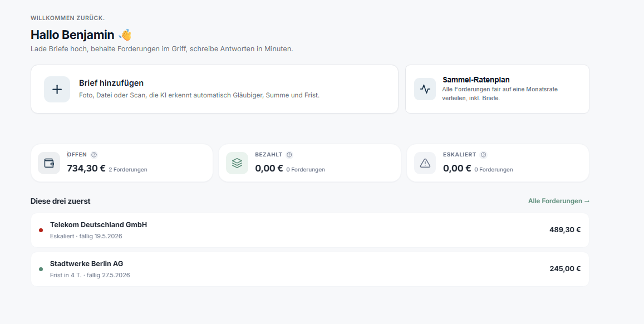Click the 0,00 € amount in Bezahlt card
The width and height of the screenshot is (644, 324).
(269, 168)
